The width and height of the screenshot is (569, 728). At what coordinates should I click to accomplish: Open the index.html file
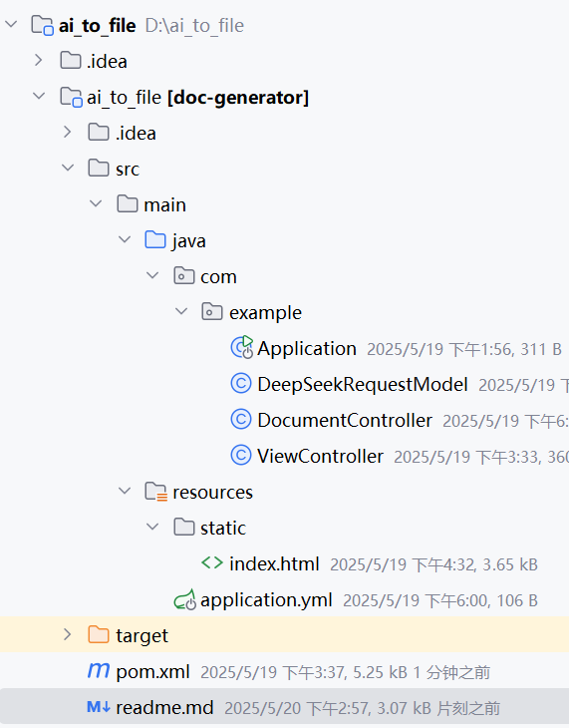pyautogui.click(x=274, y=564)
